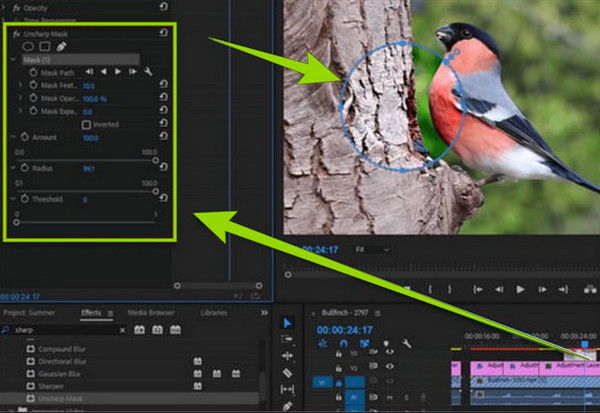Track selected mask forward
Image resolution: width=600 pixels, height=413 pixels.
[118, 72]
